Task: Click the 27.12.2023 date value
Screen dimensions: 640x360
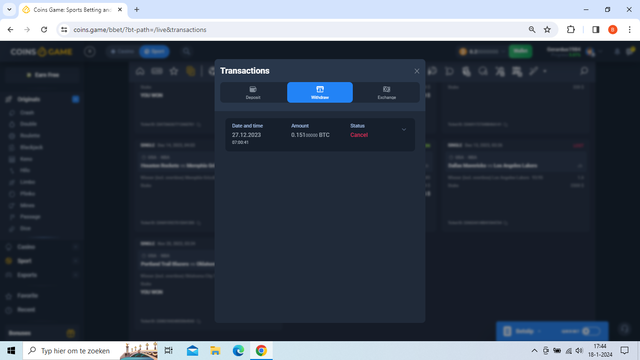Action: pos(247,135)
